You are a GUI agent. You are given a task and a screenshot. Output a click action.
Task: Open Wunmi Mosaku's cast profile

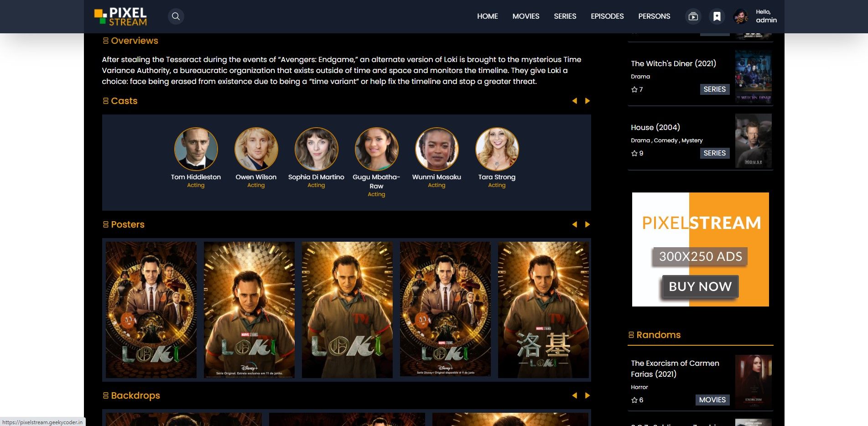437,177
